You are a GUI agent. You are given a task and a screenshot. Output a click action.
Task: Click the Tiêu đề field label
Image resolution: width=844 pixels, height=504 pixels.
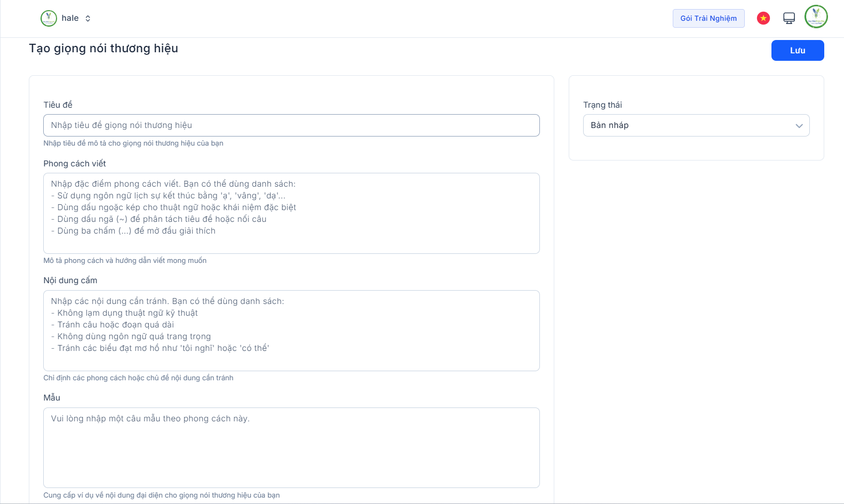coord(58,105)
